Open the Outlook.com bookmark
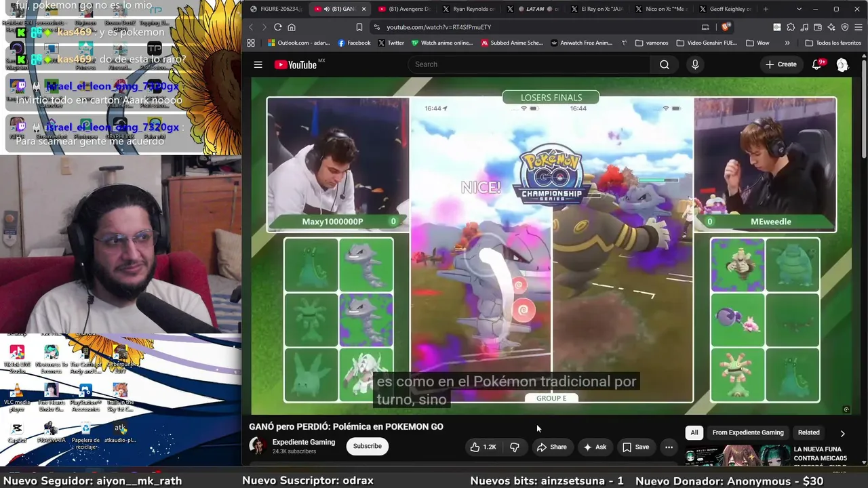 click(298, 43)
